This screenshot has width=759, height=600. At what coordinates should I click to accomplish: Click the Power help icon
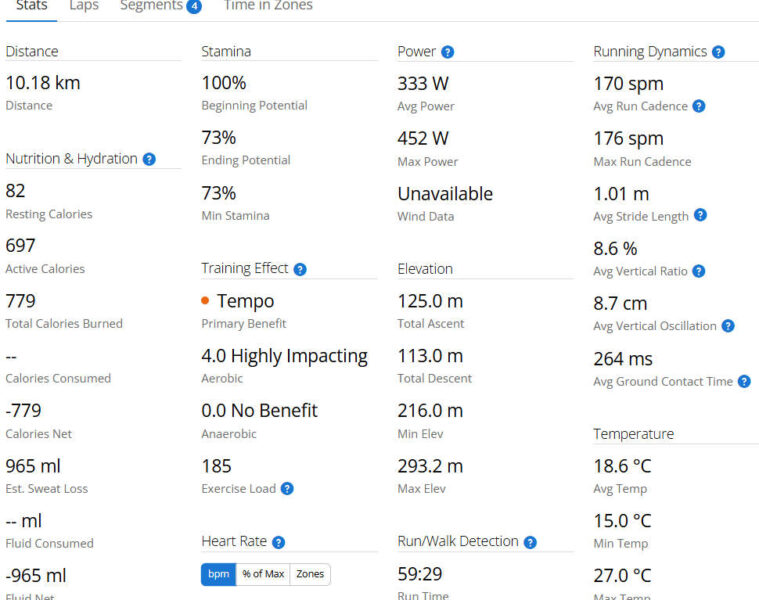pos(447,52)
